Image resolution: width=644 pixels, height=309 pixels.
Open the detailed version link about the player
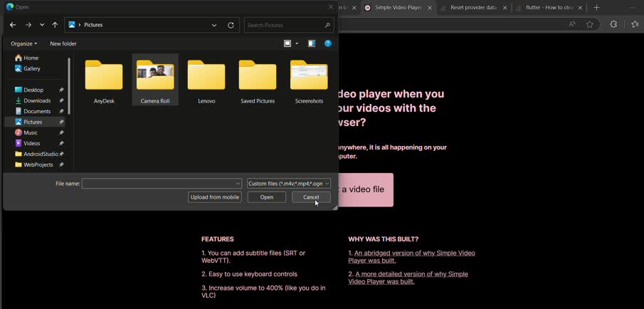[408, 278]
